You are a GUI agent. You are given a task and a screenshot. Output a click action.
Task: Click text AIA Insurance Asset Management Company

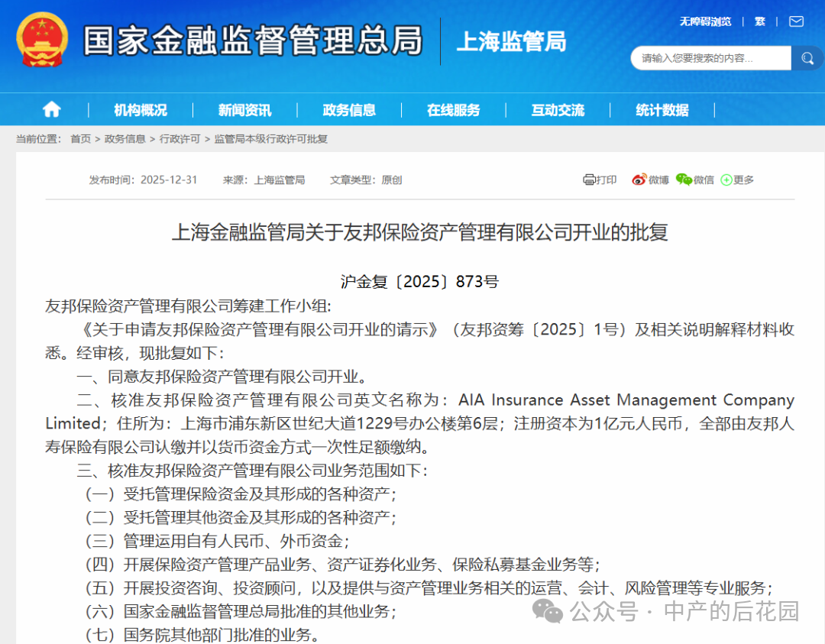point(626,400)
